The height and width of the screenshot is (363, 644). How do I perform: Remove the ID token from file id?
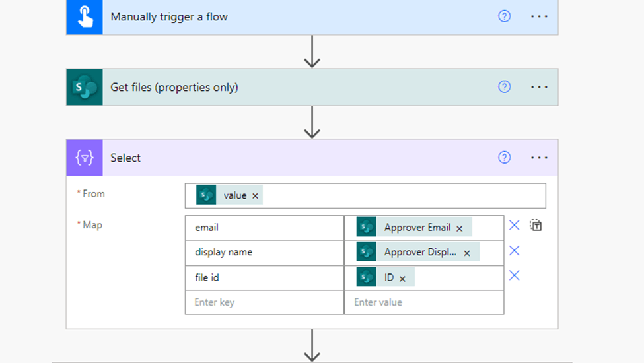[x=402, y=279]
